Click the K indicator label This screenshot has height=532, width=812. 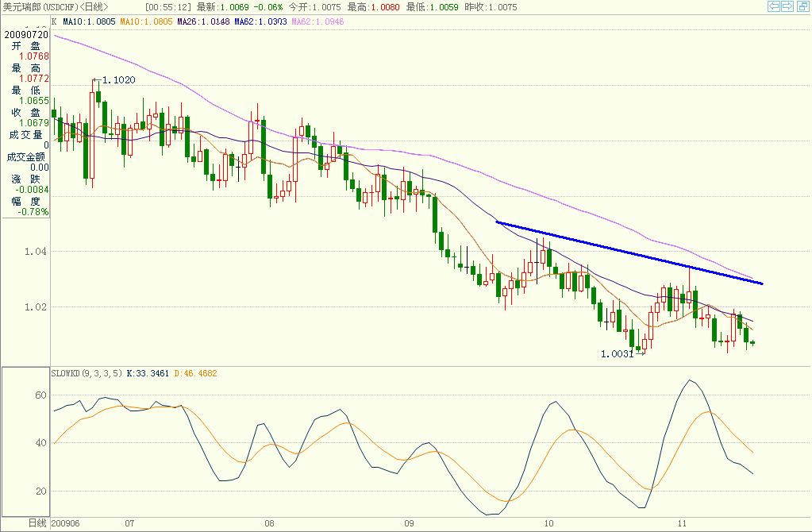pyautogui.click(x=55, y=21)
